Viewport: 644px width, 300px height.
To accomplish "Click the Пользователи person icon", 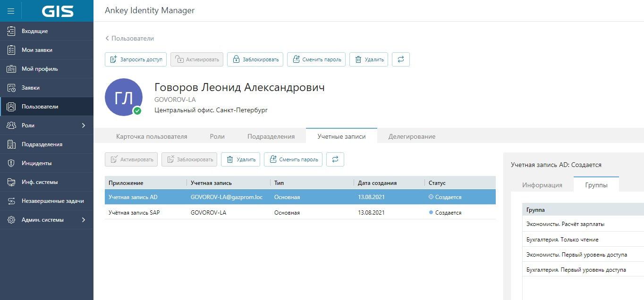I will pyautogui.click(x=12, y=107).
